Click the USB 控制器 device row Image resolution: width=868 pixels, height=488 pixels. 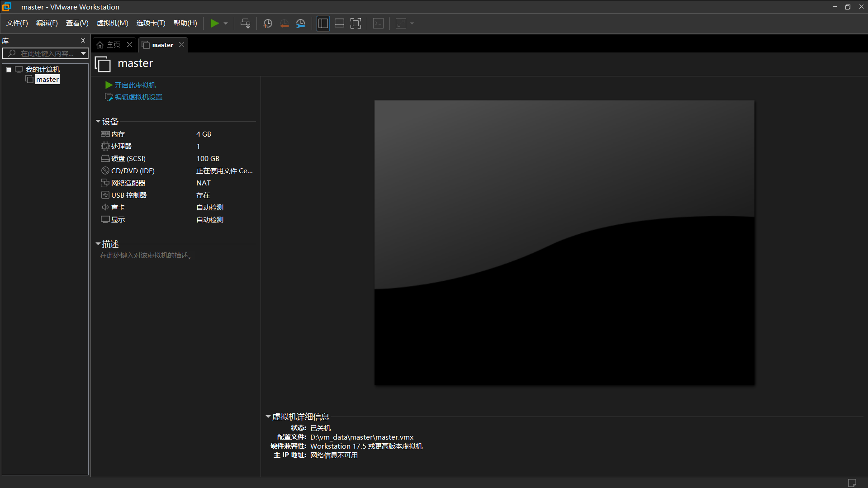coord(177,195)
